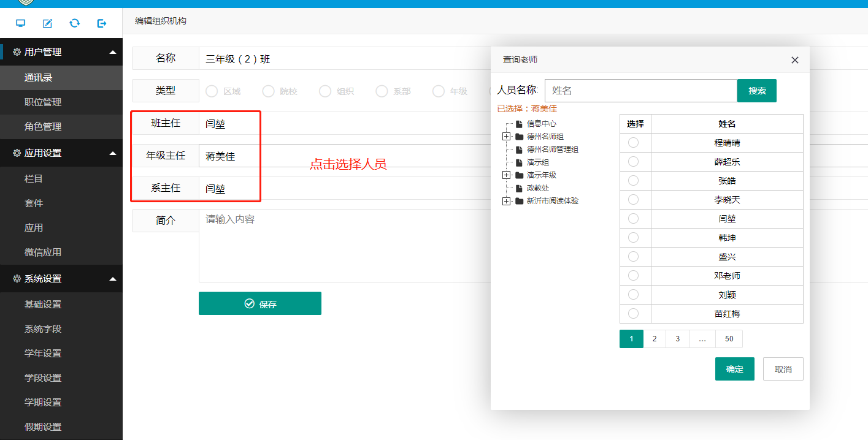Open 通讯录 in the sidebar

[61, 78]
